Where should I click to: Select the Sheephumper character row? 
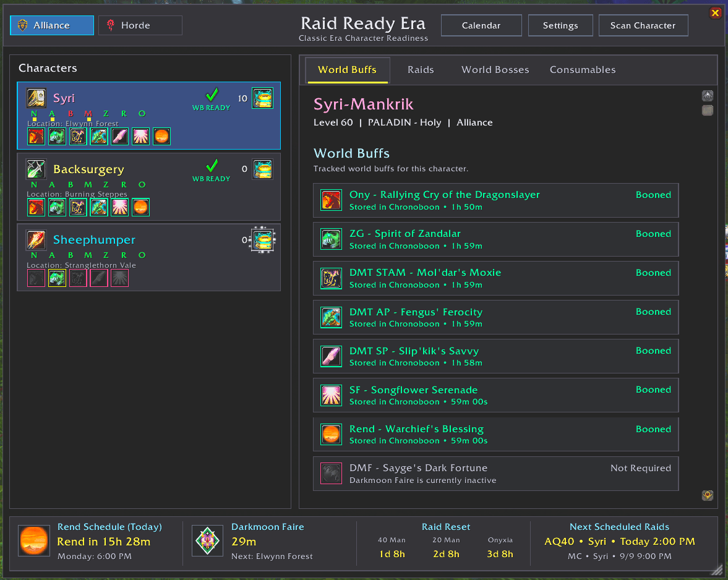148,257
